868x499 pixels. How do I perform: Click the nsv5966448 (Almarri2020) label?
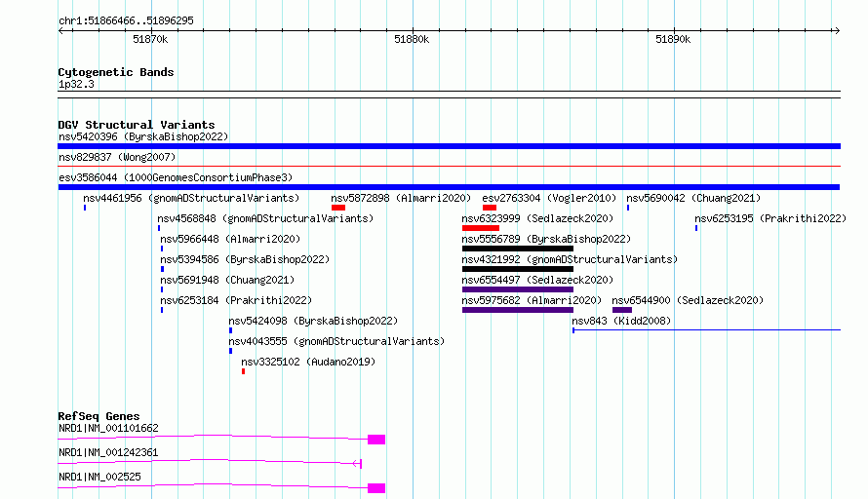pyautogui.click(x=230, y=239)
